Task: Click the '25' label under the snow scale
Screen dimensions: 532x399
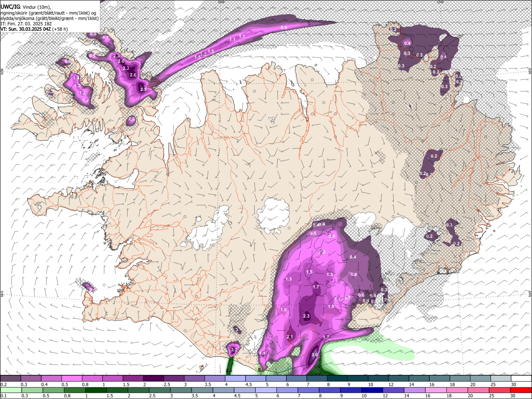Action: coord(493,384)
